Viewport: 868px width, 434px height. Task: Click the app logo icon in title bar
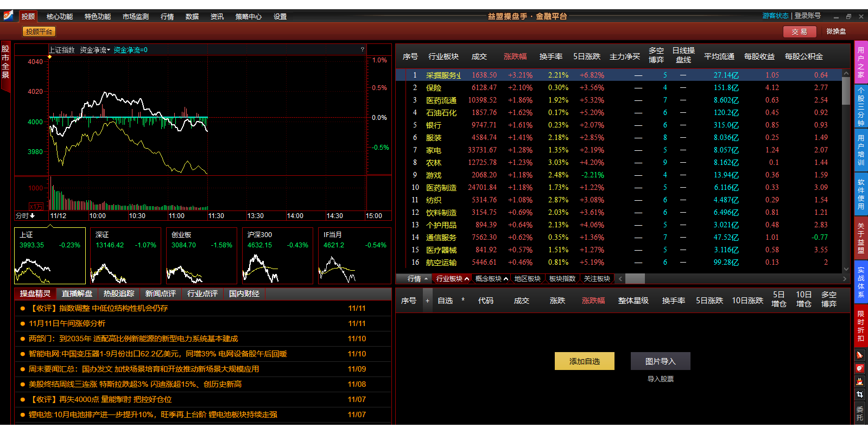[x=9, y=16]
